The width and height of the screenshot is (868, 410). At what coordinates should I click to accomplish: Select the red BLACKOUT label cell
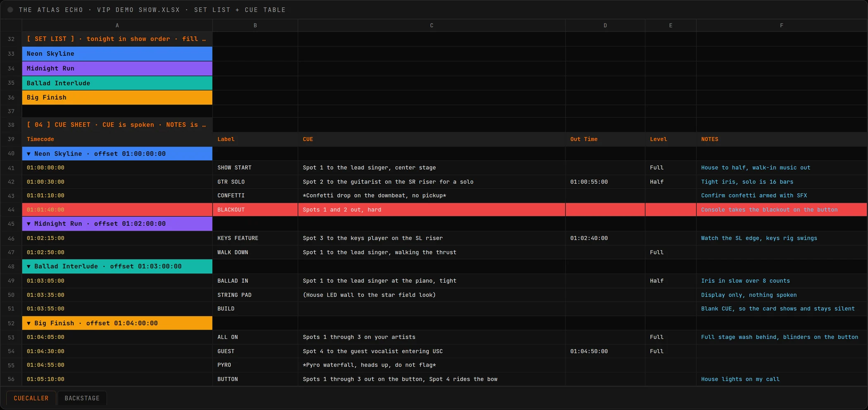(255, 210)
